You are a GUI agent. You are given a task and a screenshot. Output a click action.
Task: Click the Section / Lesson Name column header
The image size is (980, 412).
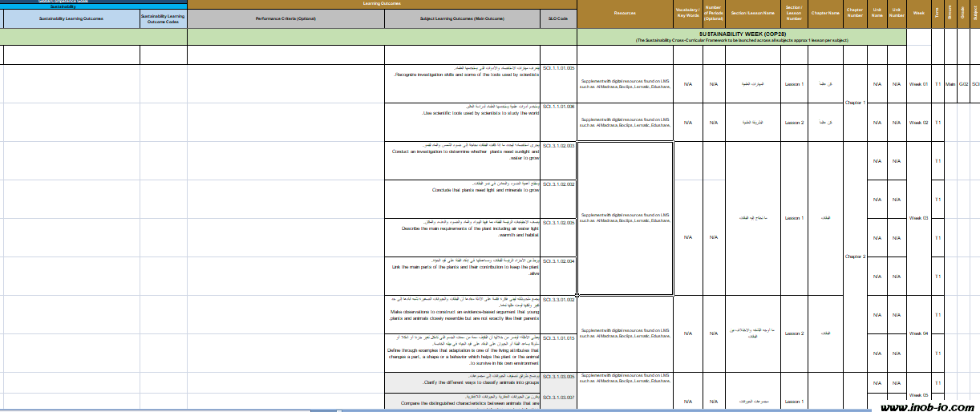(x=751, y=14)
